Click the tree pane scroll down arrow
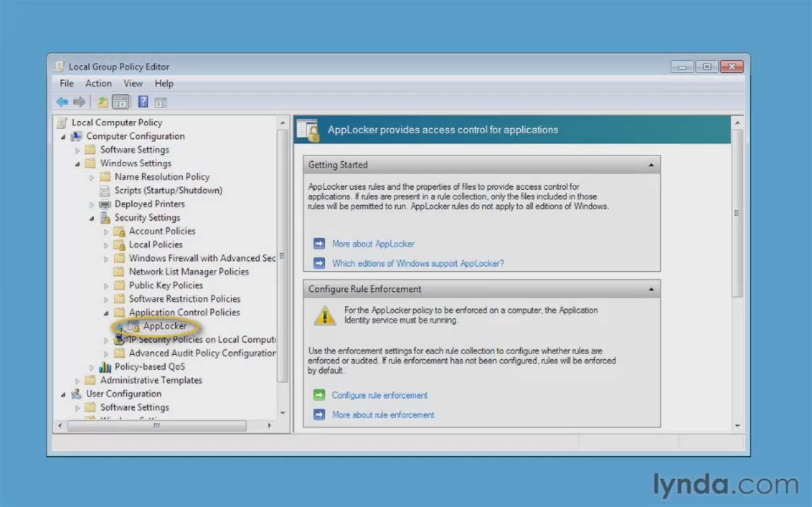 [x=283, y=413]
